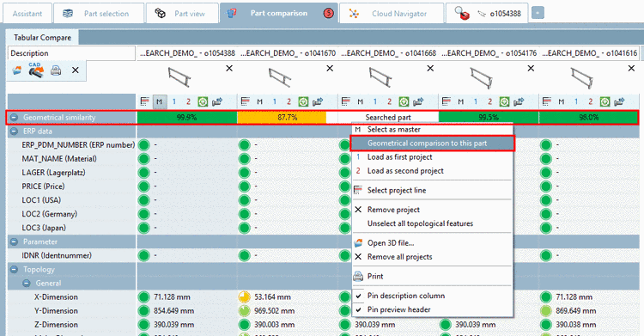
Task: Click the Print toolbar icon under Description
Action: click(56, 70)
